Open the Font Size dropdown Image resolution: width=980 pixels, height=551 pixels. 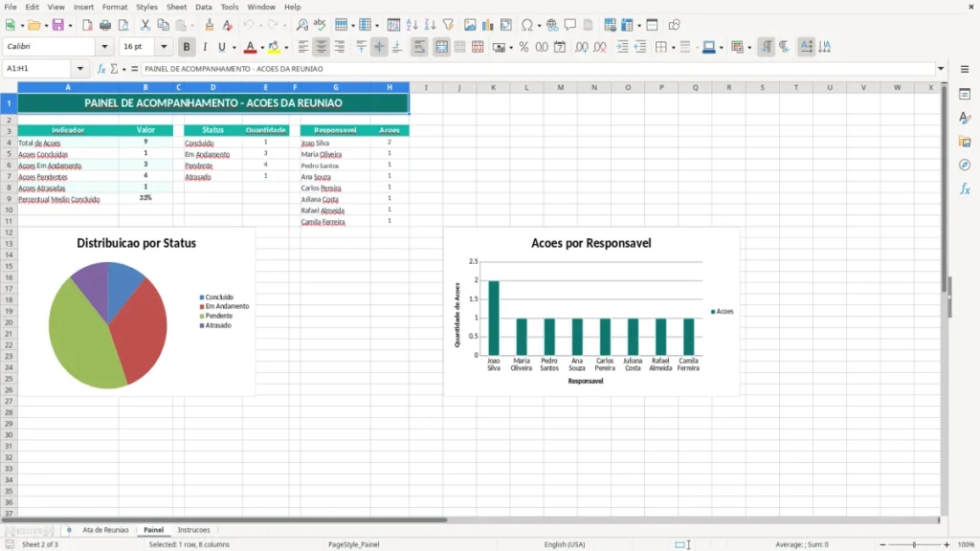[x=164, y=46]
